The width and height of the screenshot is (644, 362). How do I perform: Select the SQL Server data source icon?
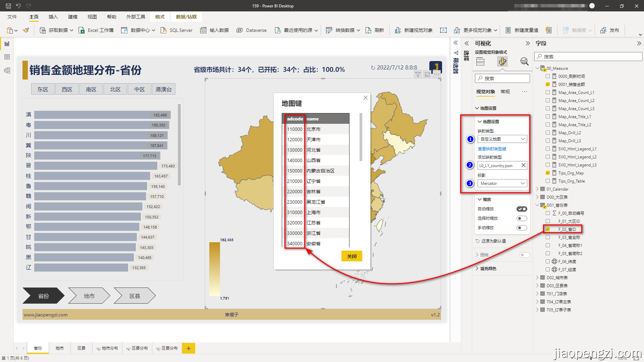164,30
